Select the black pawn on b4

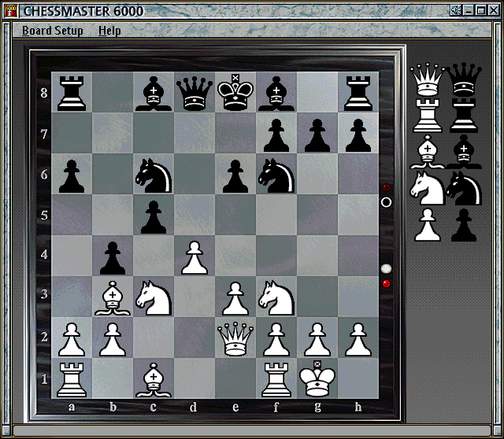coord(113,258)
